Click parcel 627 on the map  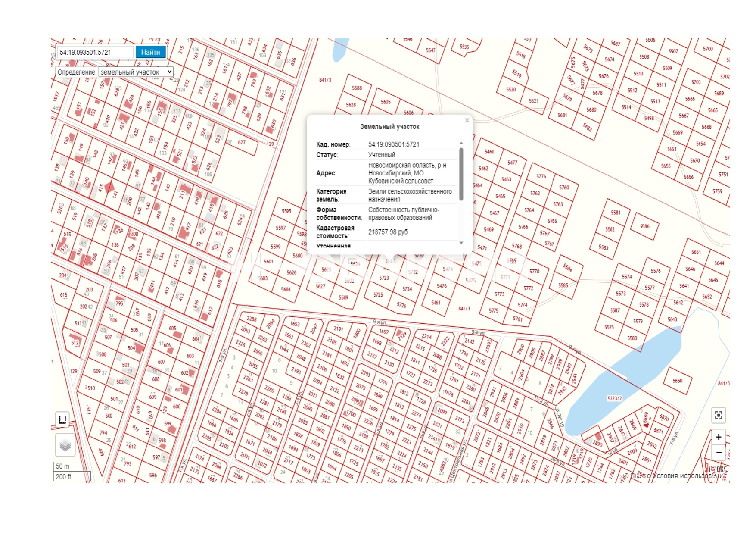point(242,142)
